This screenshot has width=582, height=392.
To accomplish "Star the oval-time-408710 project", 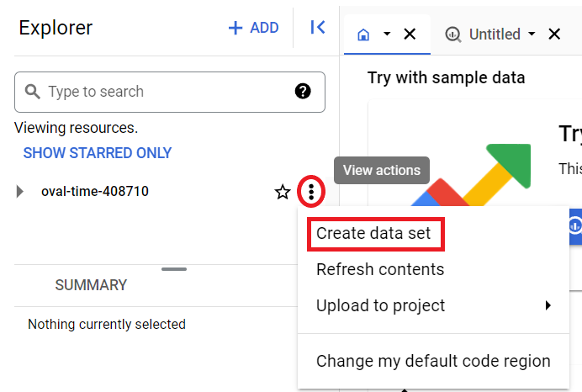I will click(x=283, y=192).
